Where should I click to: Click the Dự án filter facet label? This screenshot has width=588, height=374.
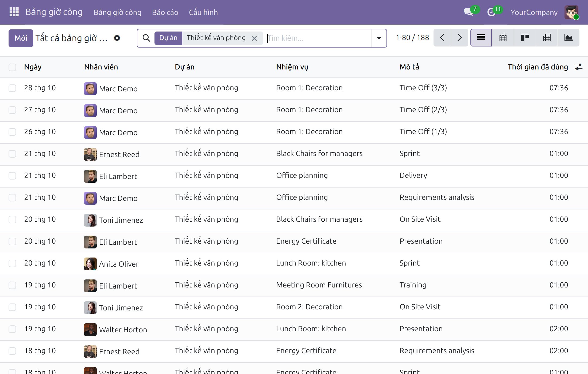pyautogui.click(x=168, y=38)
